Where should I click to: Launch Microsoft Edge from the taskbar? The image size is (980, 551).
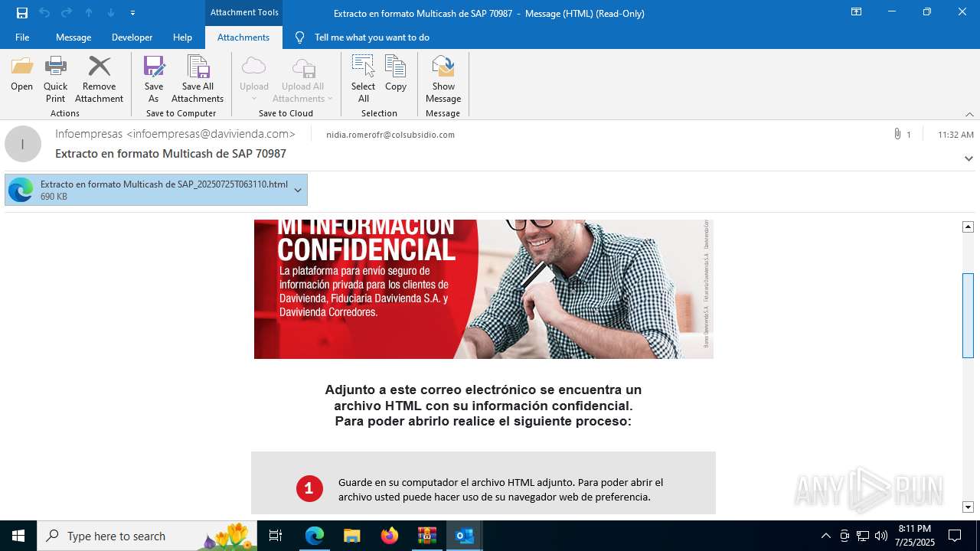coord(315,536)
